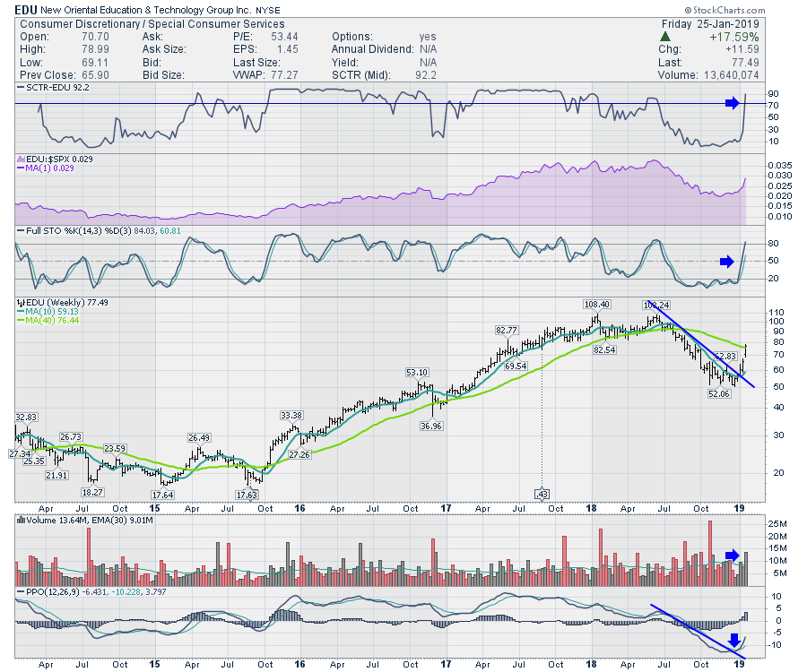Click the volume bars icon in volume legend
This screenshot has height=672, width=807.
(x=21, y=521)
